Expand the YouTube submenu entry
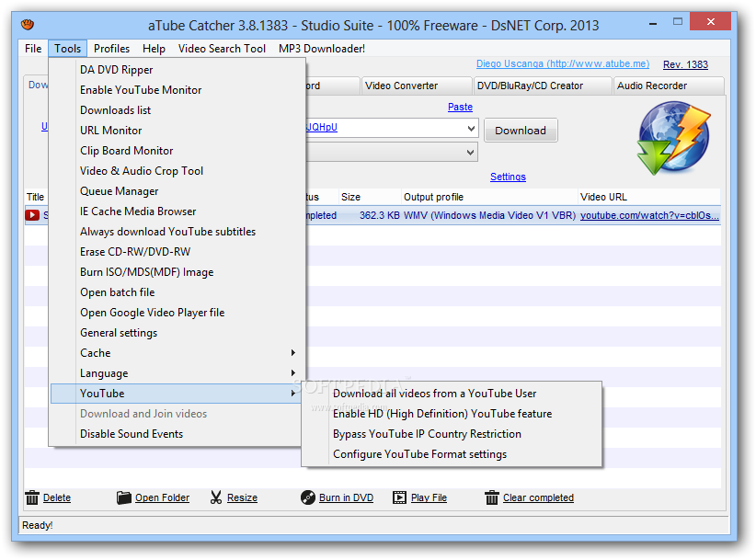 178,394
